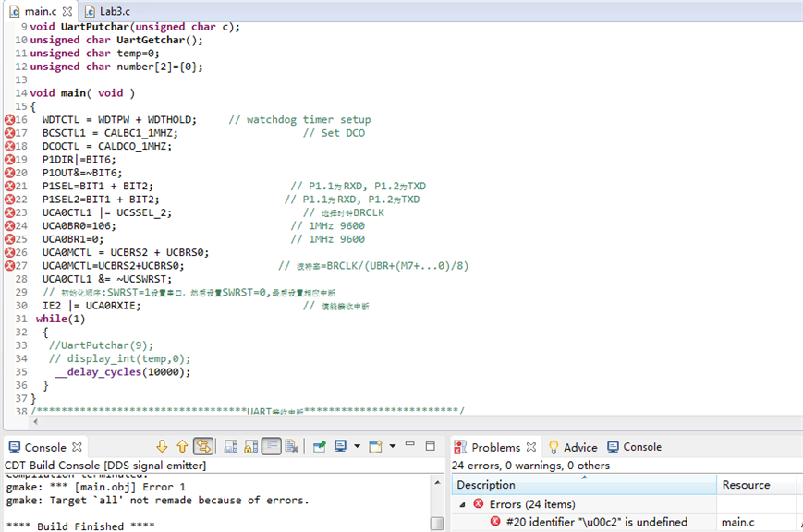The image size is (803, 532).
Task: Click the Next Error down arrow icon
Action: click(x=163, y=447)
